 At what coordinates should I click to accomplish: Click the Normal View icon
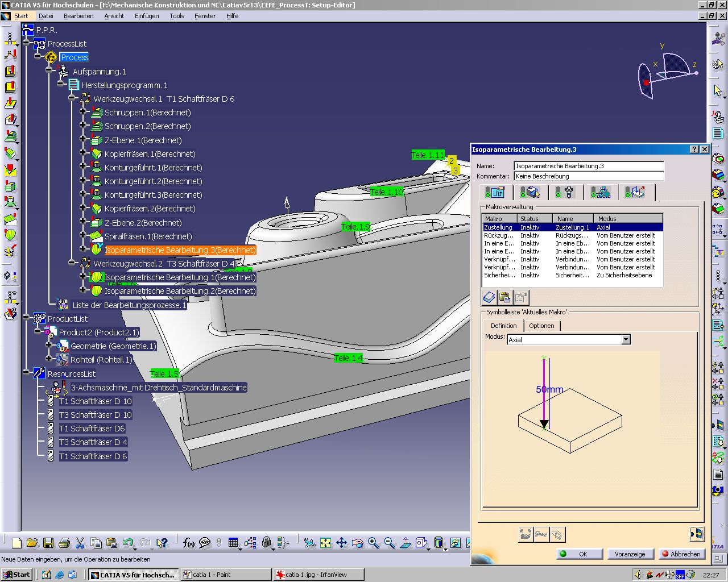pyautogui.click(x=405, y=543)
